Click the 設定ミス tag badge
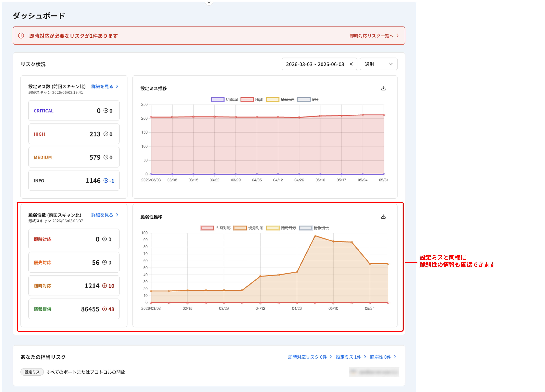 (32, 372)
